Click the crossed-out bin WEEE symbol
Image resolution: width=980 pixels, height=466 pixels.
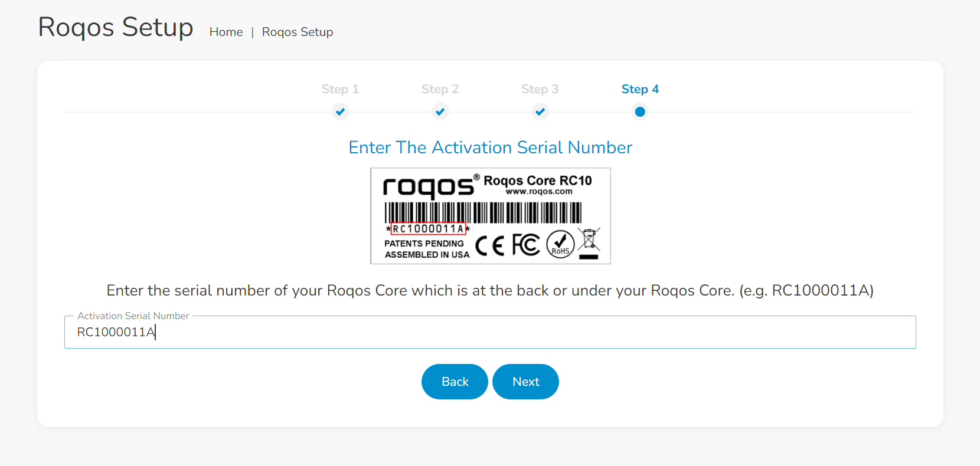589,243
